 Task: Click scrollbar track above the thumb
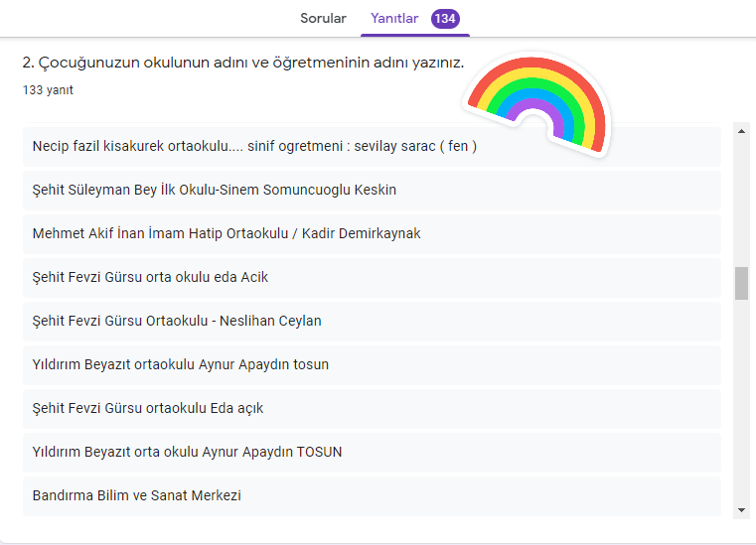[741, 199]
